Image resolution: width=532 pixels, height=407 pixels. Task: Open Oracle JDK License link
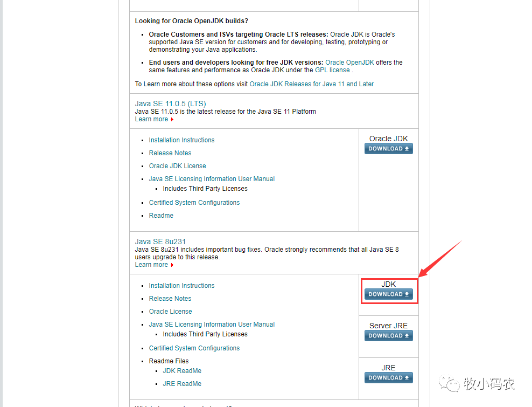point(178,166)
